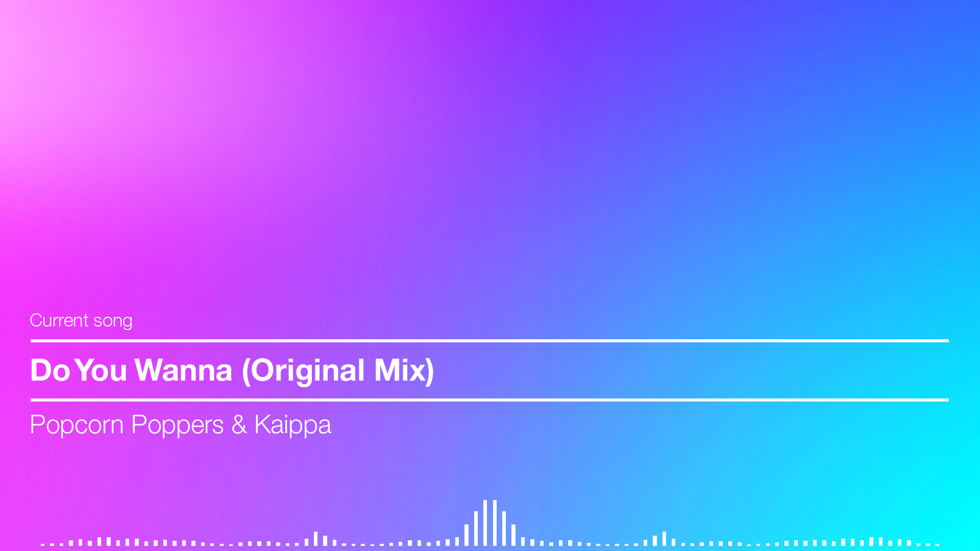Click the word "Do" starting the song title
The width and height of the screenshot is (980, 551).
[x=50, y=370]
